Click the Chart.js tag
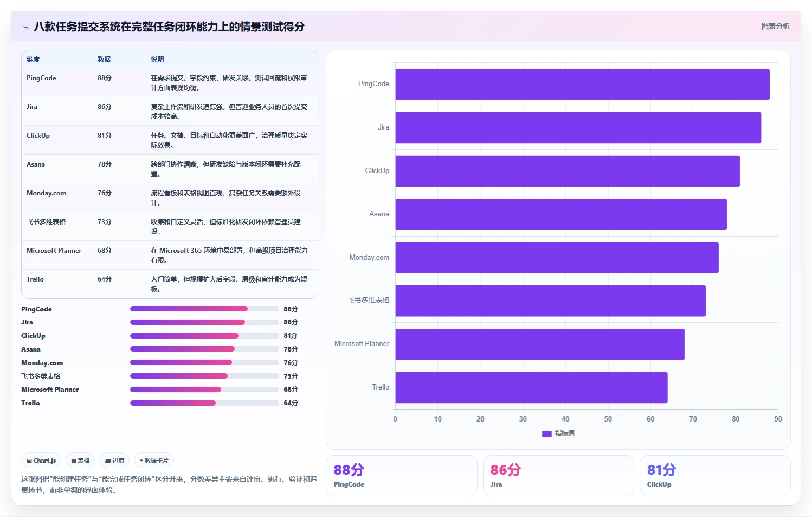The height and width of the screenshot is (517, 812). 41,461
